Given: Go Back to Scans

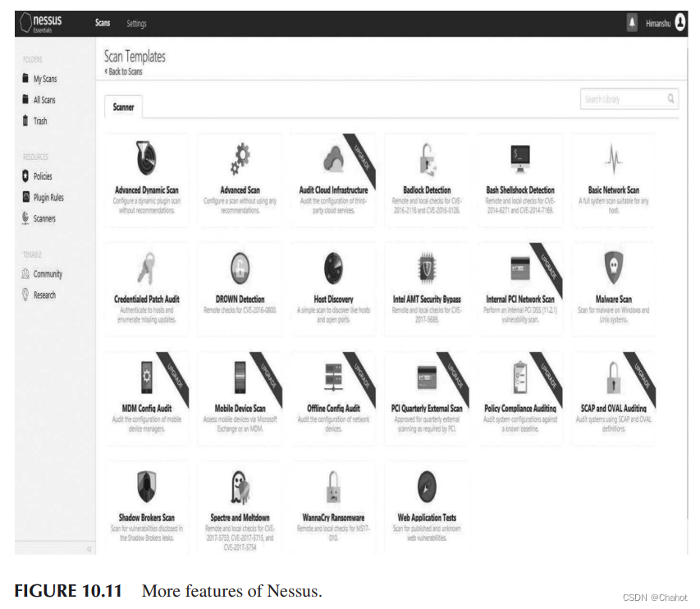Looking at the screenshot, I should click(x=123, y=71).
